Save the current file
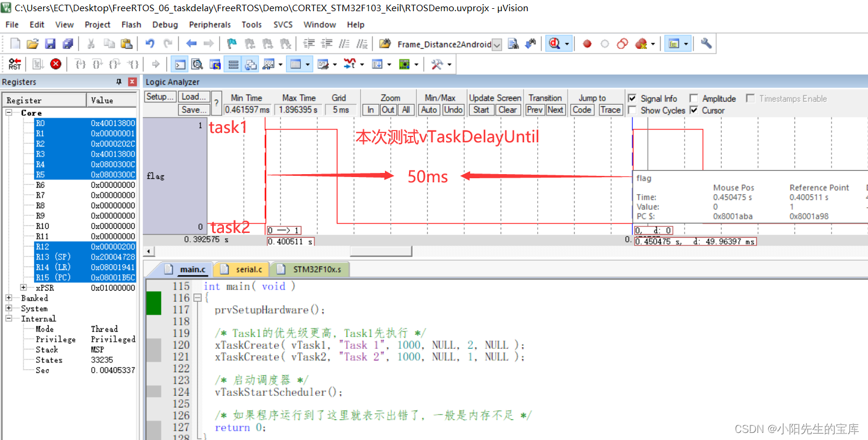Viewport: 868px width, 440px height. coord(50,44)
